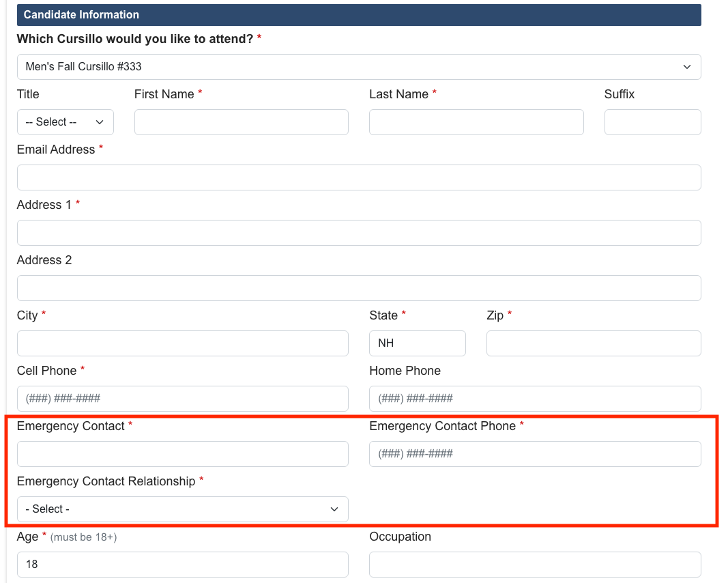Expand the Emergency Contact Relationship dropdown

182,509
